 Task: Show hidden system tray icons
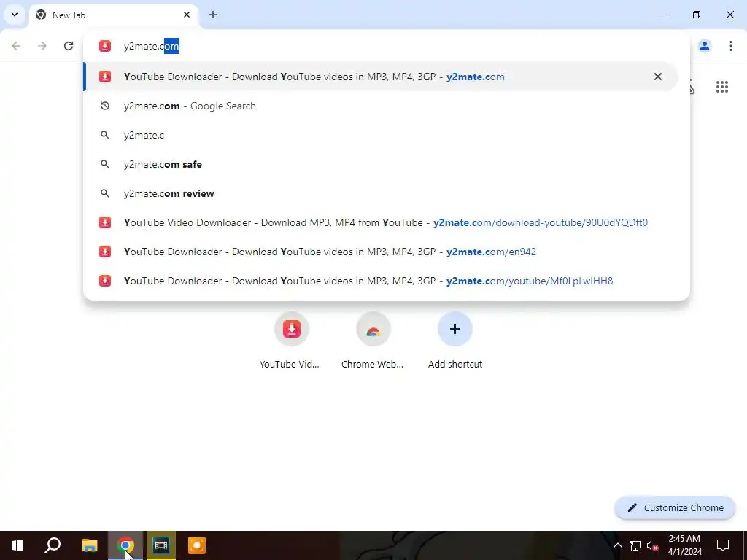pyautogui.click(x=617, y=545)
